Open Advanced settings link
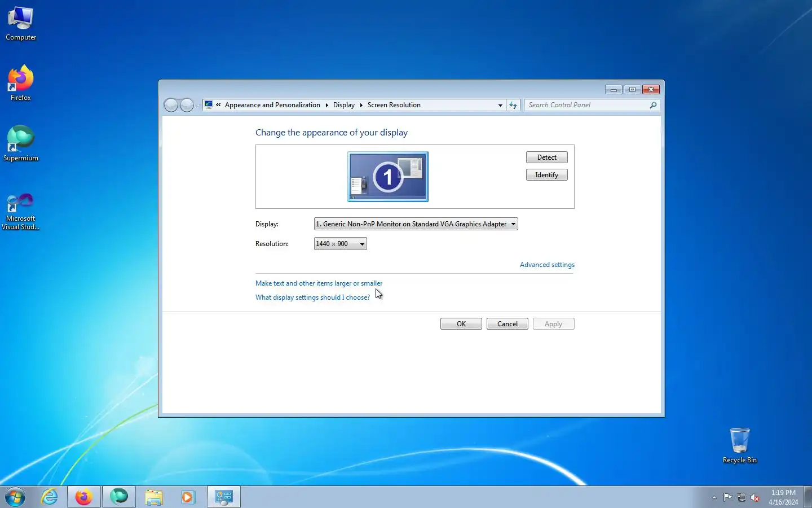Viewport: 812px width, 508px height. tap(547, 265)
